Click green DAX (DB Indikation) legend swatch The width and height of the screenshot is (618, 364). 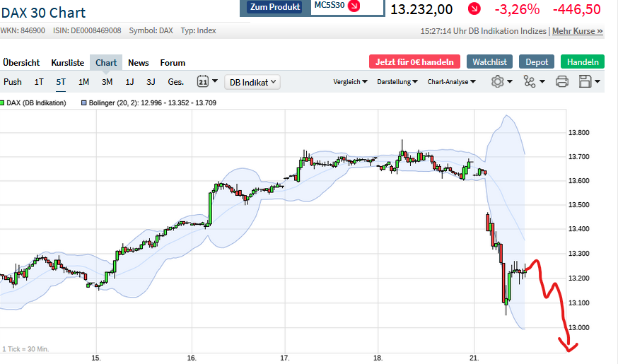coord(2,103)
